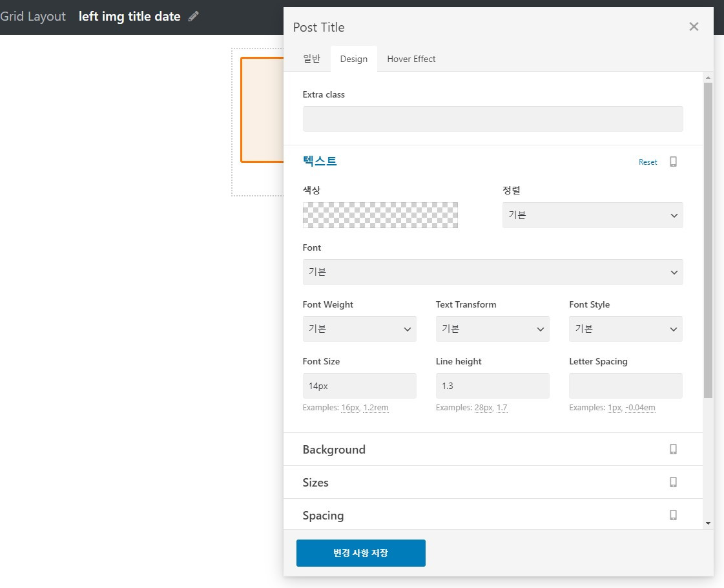Expand the Background section

coord(493,450)
